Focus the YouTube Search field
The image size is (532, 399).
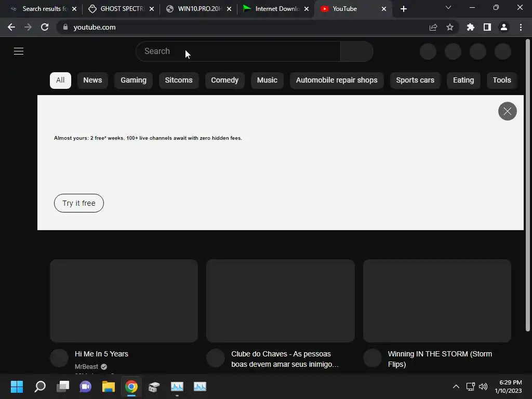[238, 51]
